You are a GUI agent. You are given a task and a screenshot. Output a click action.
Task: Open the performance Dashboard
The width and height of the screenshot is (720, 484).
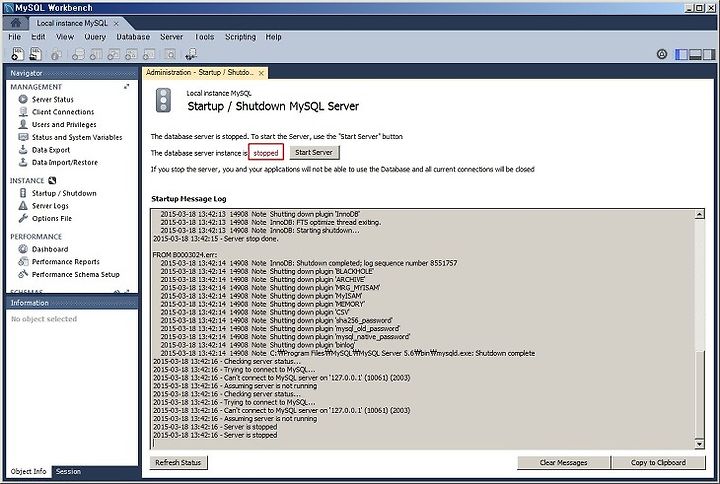(x=50, y=249)
